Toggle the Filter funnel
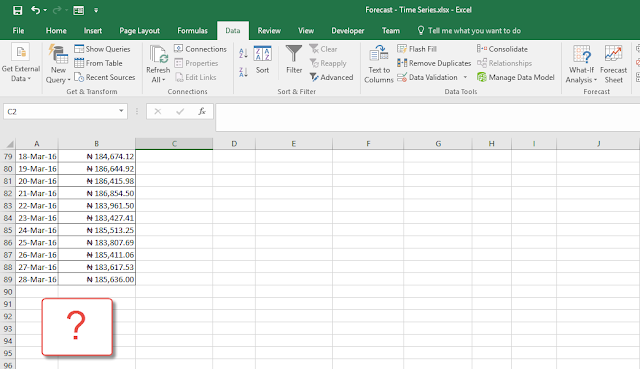This screenshot has width=640, height=369. [x=294, y=60]
